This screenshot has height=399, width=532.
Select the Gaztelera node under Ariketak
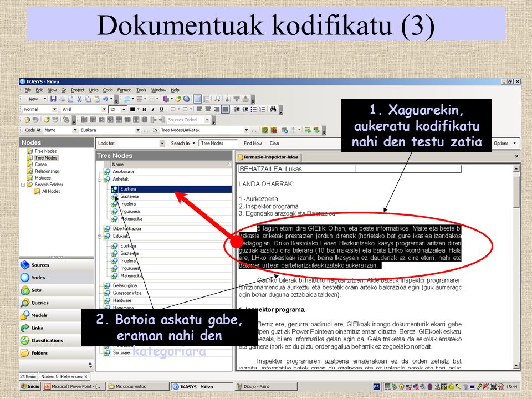click(x=129, y=196)
